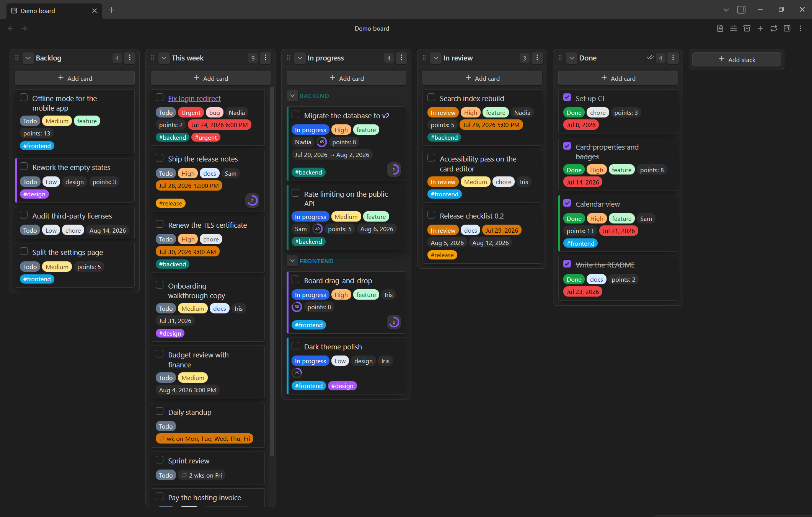This screenshot has height=517, width=812.
Task: Open the tab list chevron in title bar
Action: tap(726, 10)
